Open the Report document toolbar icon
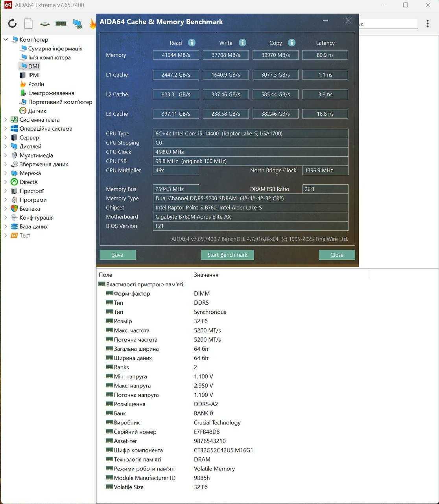 [x=28, y=24]
